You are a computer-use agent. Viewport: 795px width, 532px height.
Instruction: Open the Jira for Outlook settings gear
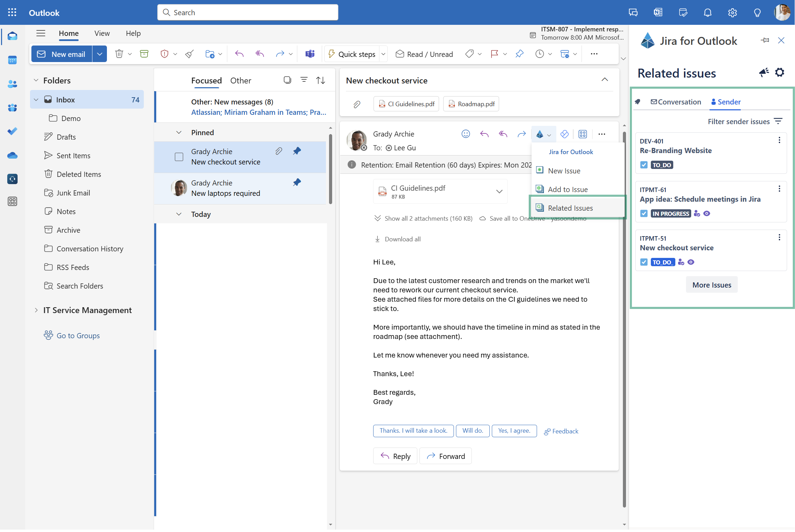pos(779,72)
